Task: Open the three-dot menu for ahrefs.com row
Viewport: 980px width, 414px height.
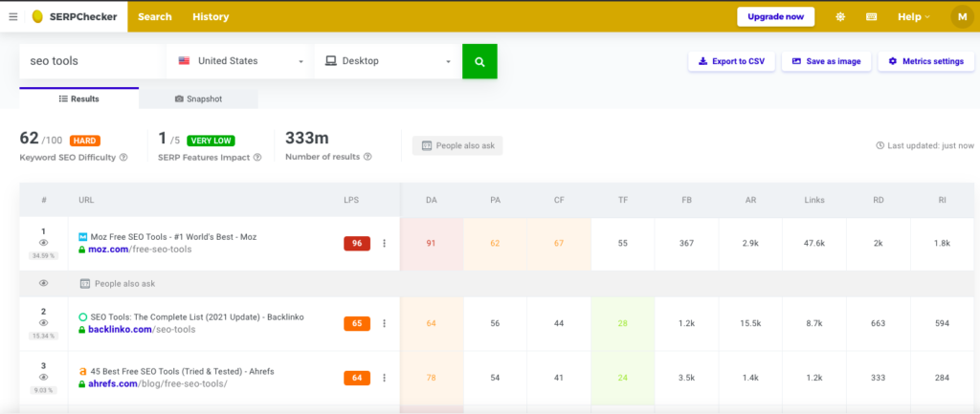Action: [385, 378]
